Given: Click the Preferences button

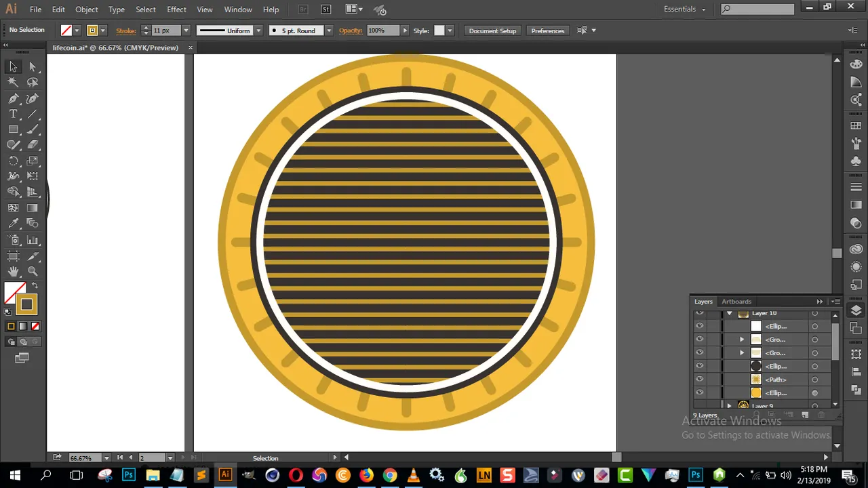Looking at the screenshot, I should coord(548,30).
